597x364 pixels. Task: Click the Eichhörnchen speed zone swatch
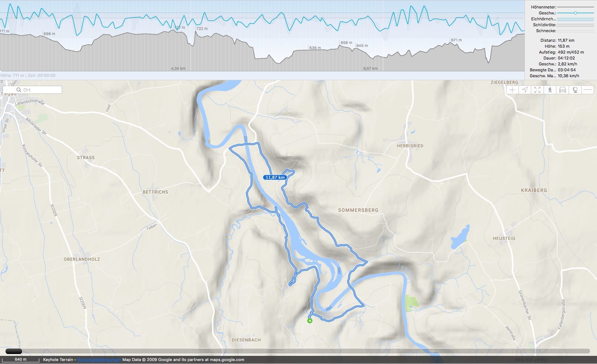tap(575, 19)
